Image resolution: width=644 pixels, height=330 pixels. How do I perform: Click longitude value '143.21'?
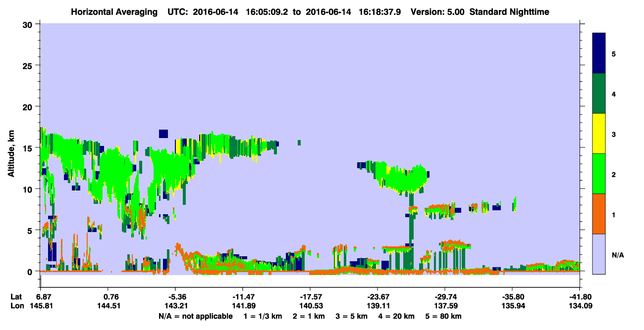(x=176, y=306)
